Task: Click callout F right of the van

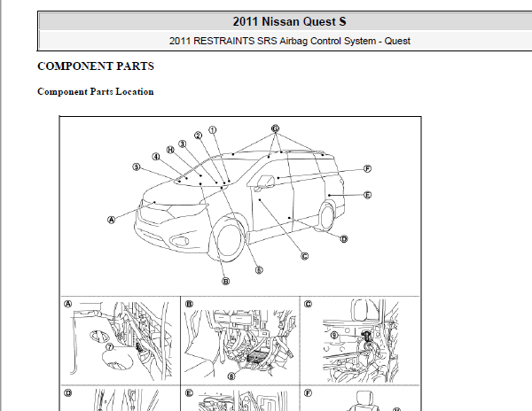Action: pyautogui.click(x=367, y=168)
